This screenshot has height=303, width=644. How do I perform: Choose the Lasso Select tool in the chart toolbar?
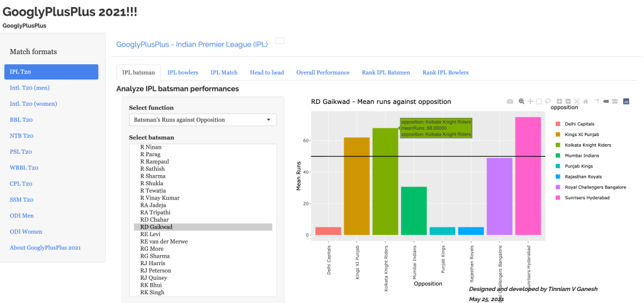548,101
